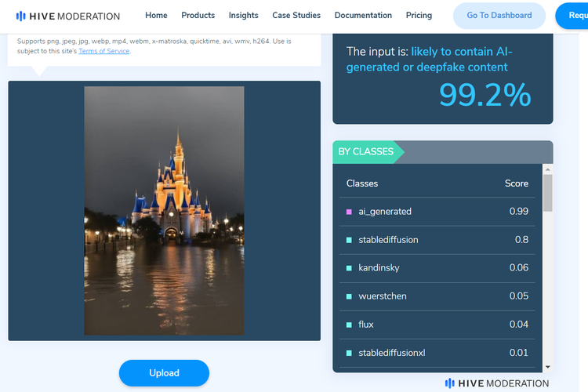This screenshot has height=392, width=588.
Task: Go to the Insights page
Action: pyautogui.click(x=243, y=15)
